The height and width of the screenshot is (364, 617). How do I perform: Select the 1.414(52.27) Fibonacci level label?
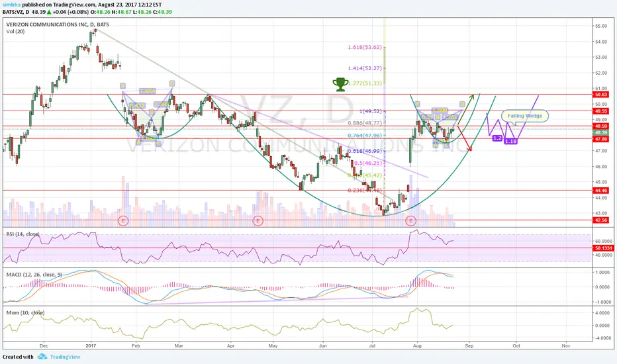(x=364, y=68)
